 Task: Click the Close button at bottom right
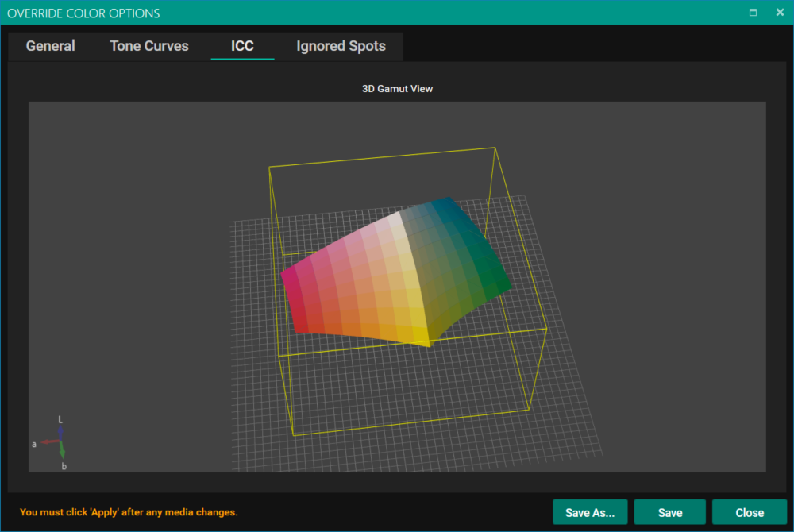pyautogui.click(x=749, y=512)
